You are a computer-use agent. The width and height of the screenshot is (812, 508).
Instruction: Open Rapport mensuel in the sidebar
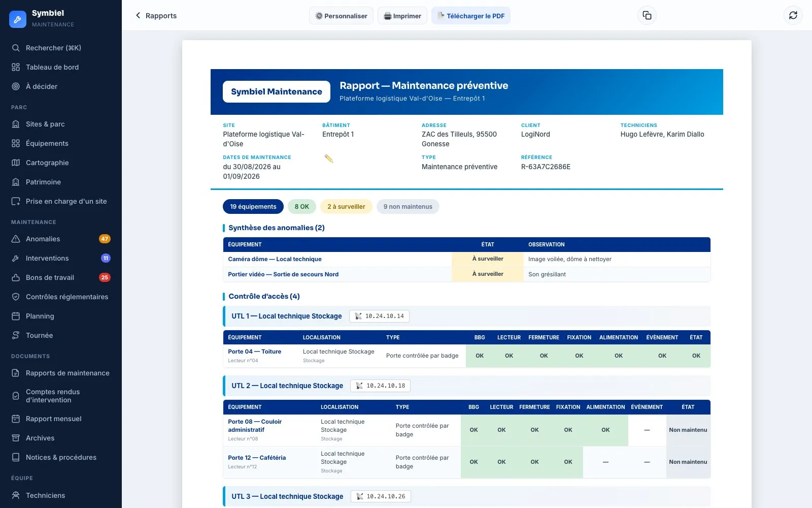(61, 419)
